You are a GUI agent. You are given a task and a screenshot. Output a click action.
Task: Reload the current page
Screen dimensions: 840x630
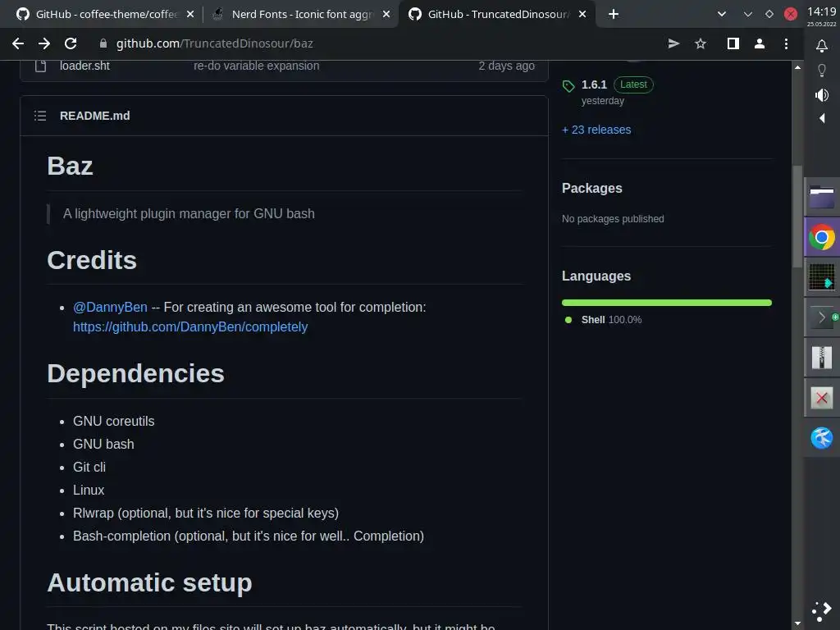pyautogui.click(x=71, y=43)
